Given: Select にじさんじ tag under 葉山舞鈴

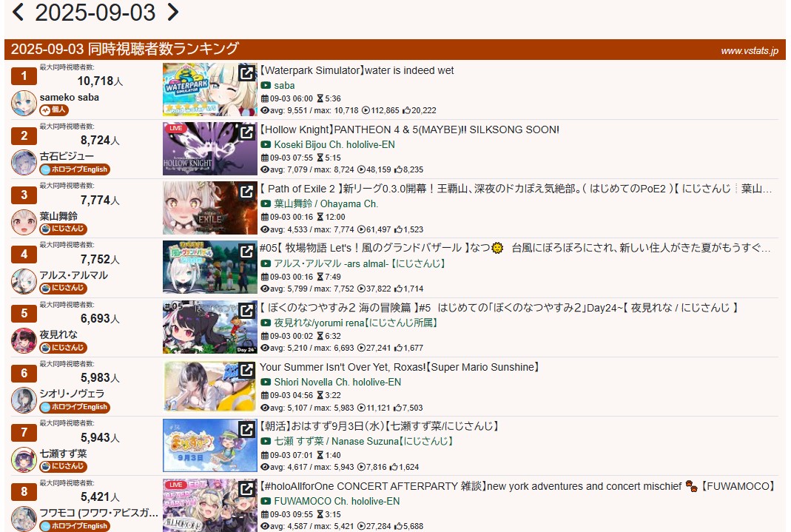Looking at the screenshot, I should pos(64,229).
